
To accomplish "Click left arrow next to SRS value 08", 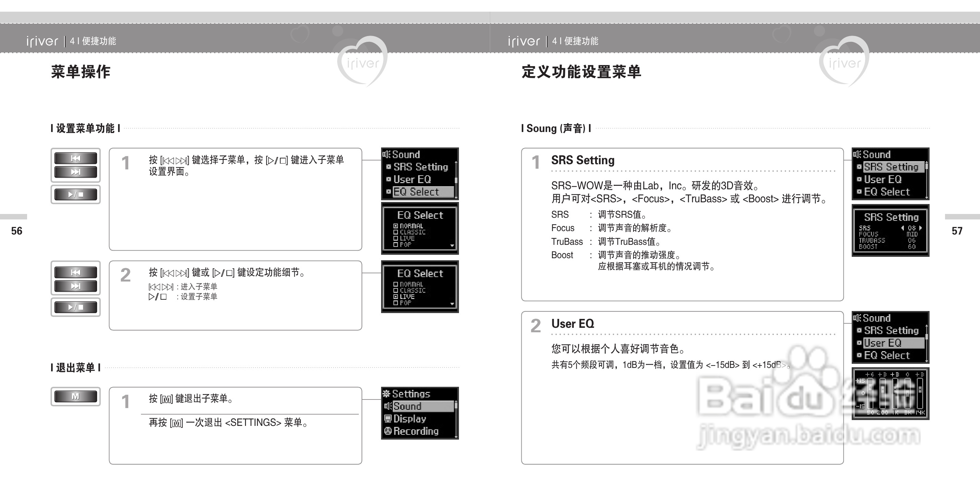I will coord(902,228).
